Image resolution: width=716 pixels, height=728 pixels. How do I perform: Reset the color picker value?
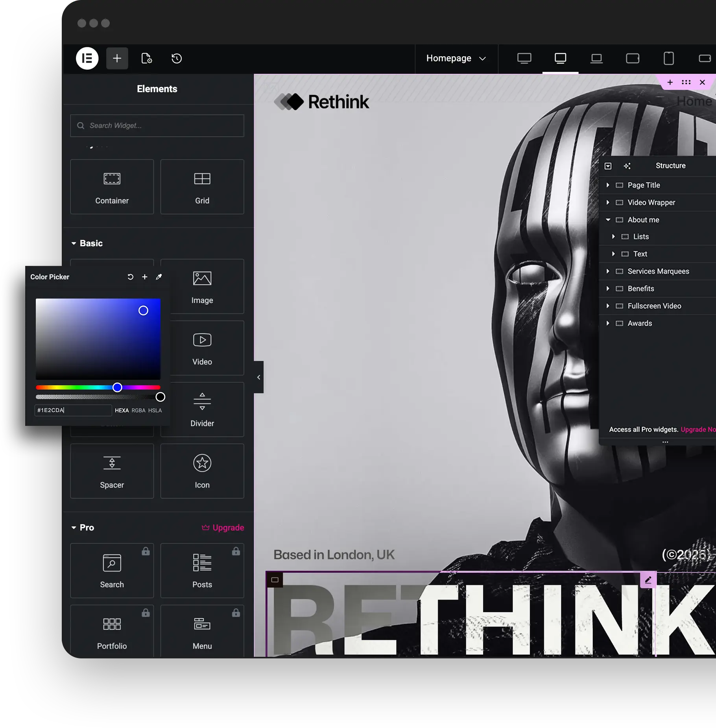pos(131,277)
